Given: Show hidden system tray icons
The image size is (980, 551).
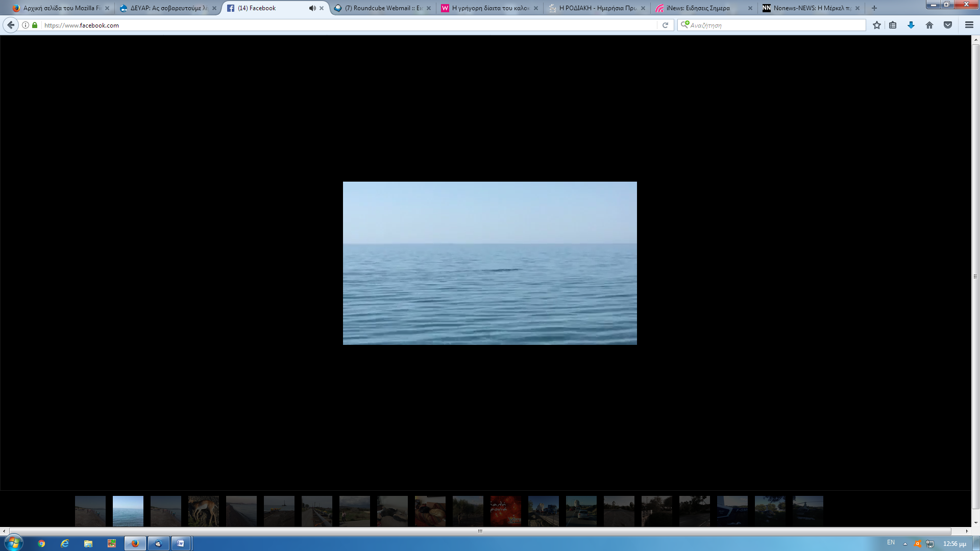Looking at the screenshot, I should click(905, 544).
